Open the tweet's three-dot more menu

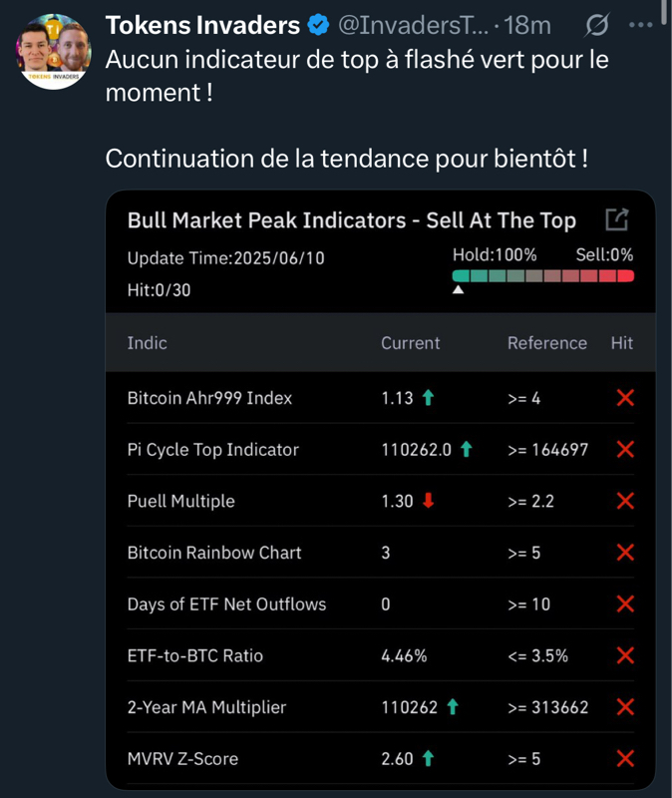[x=640, y=24]
